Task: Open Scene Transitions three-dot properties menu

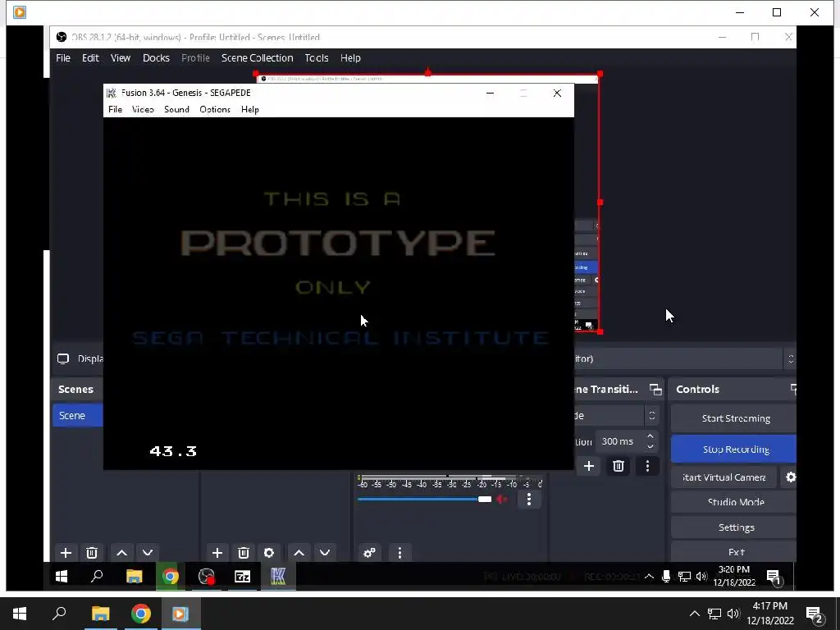Action: coord(647,466)
